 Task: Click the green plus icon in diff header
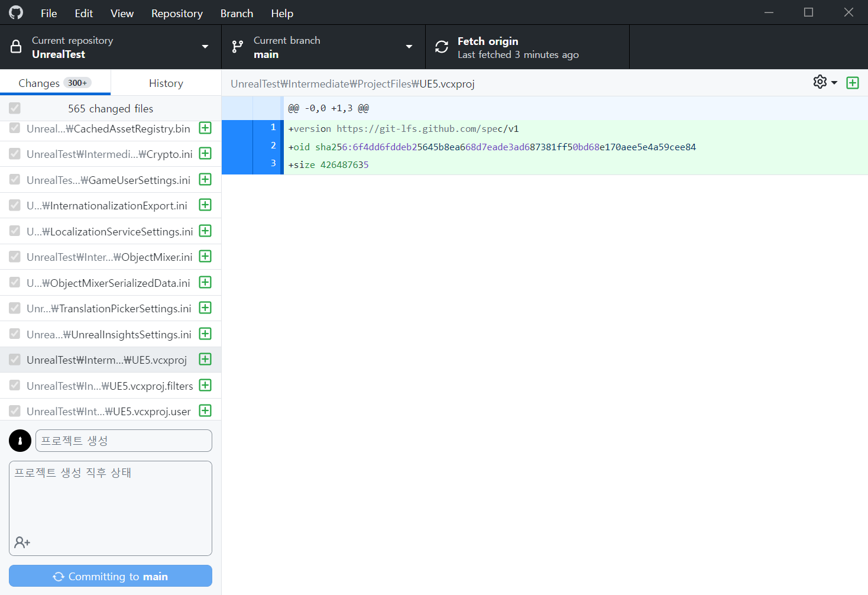(x=853, y=83)
